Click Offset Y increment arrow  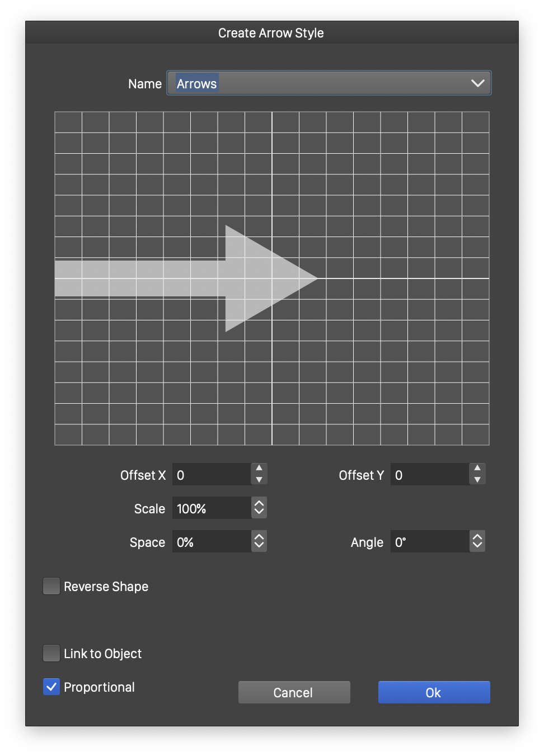(477, 468)
